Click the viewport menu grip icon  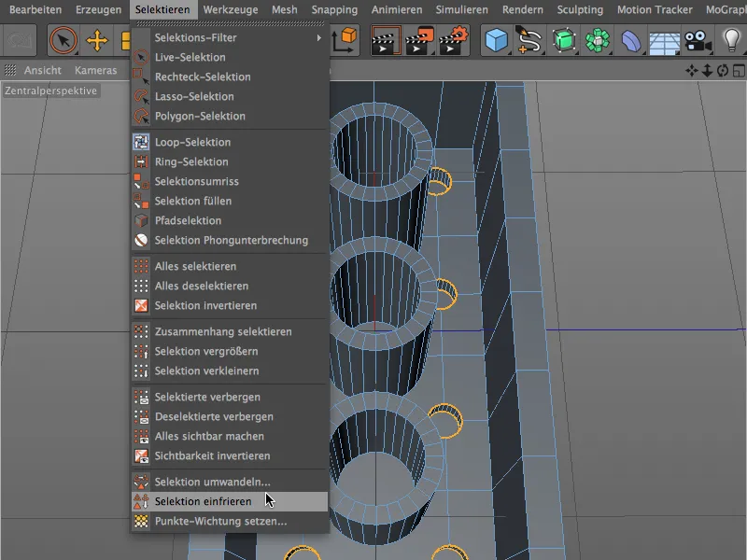click(10, 71)
